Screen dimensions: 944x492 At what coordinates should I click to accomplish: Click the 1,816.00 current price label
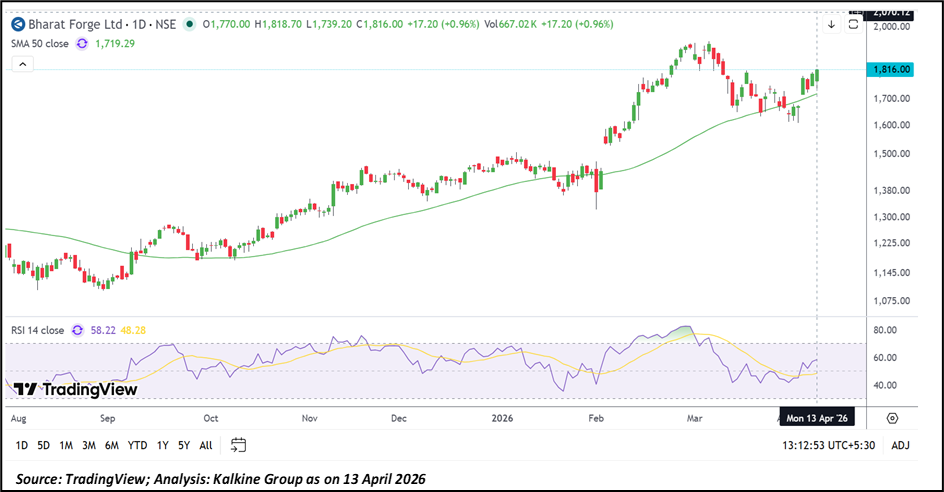point(890,69)
